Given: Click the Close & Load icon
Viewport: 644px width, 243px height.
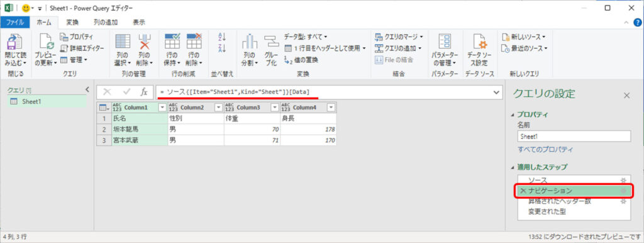Looking at the screenshot, I should click(x=15, y=42).
